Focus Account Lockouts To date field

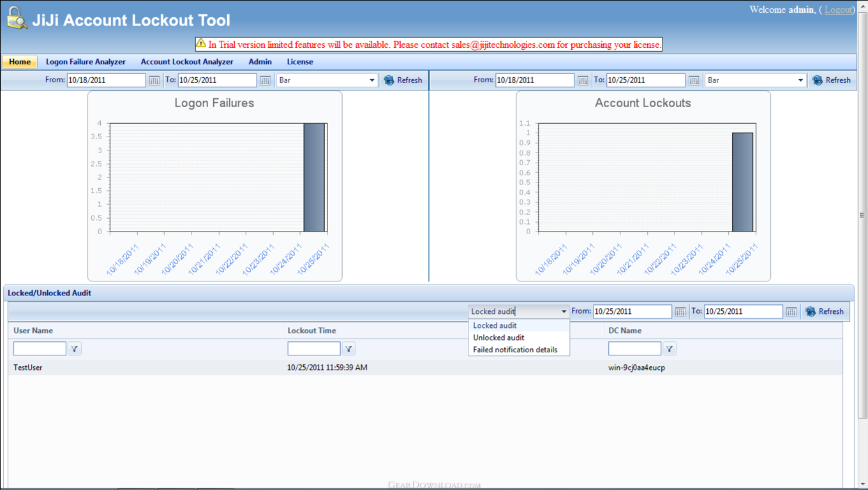[646, 80]
